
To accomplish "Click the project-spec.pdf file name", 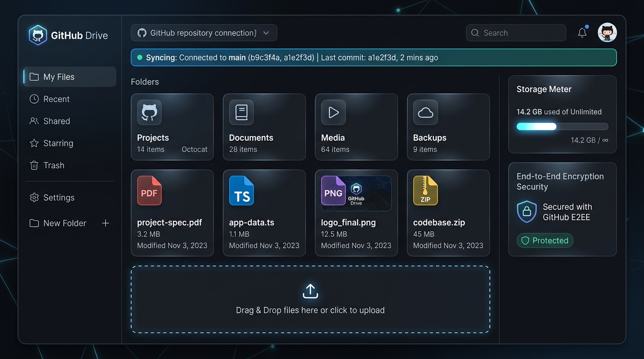I will (x=169, y=223).
